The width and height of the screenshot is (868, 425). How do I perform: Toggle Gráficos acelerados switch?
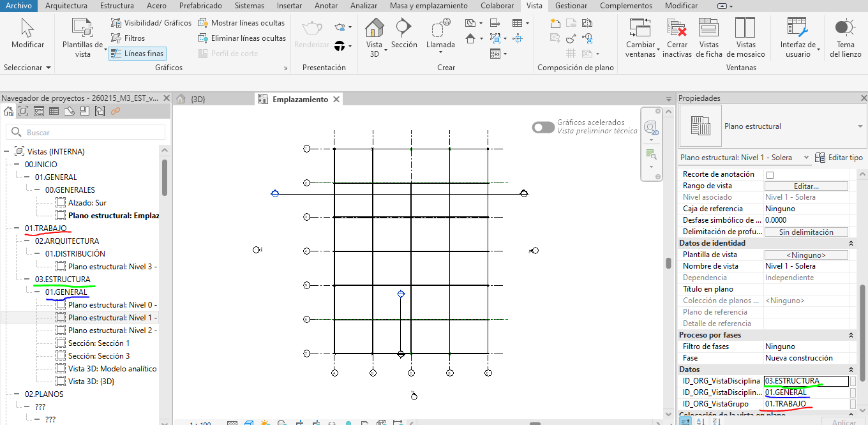(543, 127)
